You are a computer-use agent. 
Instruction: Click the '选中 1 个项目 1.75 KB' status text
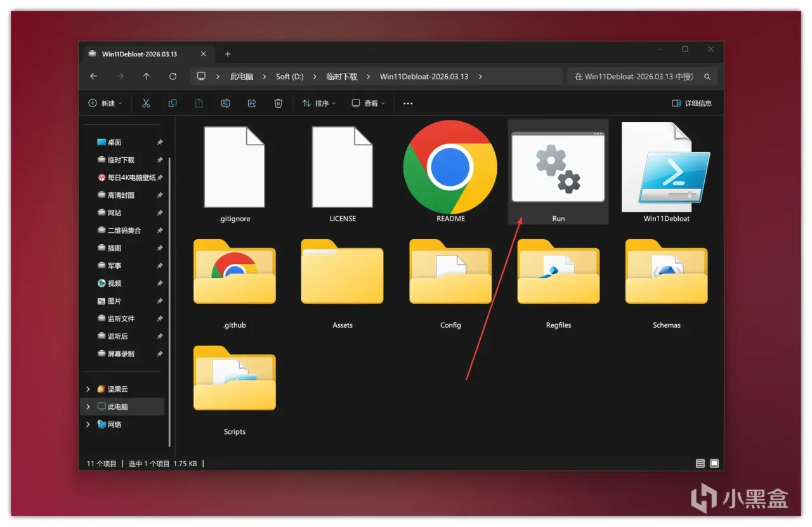163,464
